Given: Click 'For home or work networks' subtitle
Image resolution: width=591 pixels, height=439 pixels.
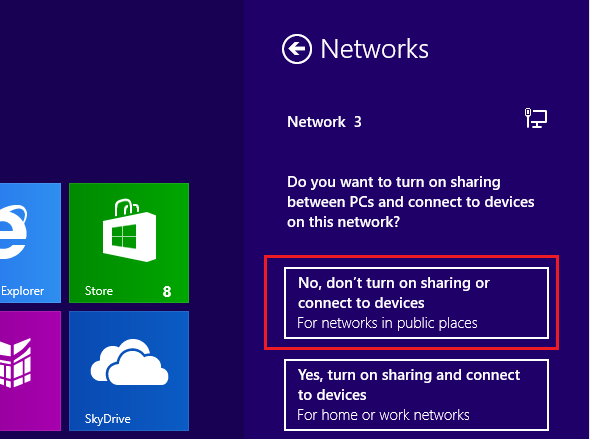Looking at the screenshot, I should click(383, 415).
